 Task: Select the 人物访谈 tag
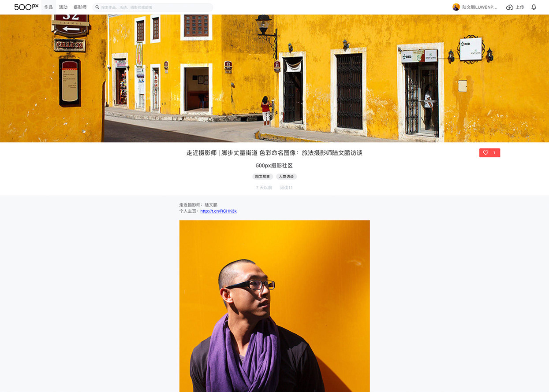pos(286,177)
